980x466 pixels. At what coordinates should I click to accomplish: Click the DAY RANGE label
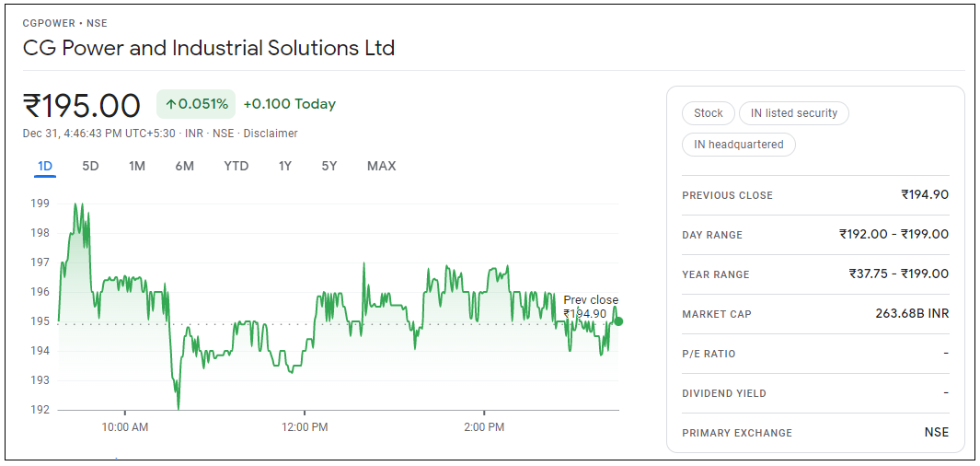pyautogui.click(x=712, y=235)
